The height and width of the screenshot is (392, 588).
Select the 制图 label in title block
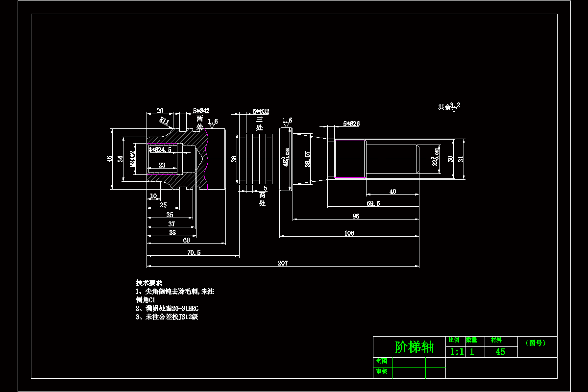[381, 361]
